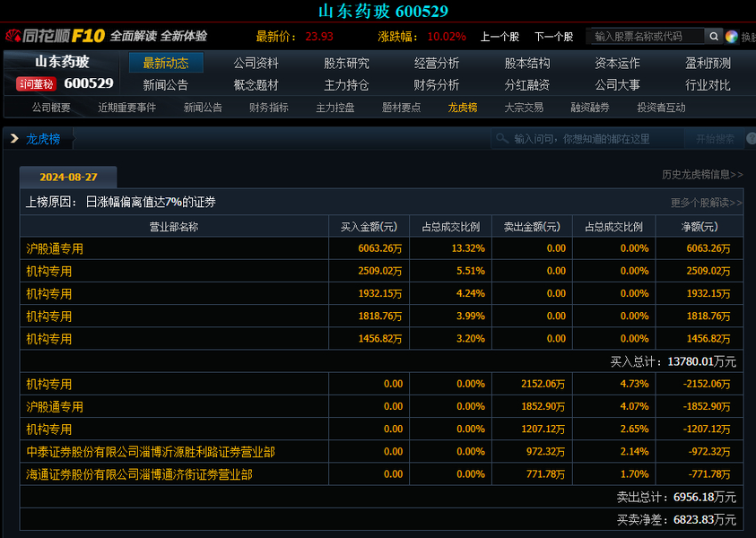This screenshot has width=756, height=538.
Task: Switch to 股东研究 tab
Action: [346, 63]
